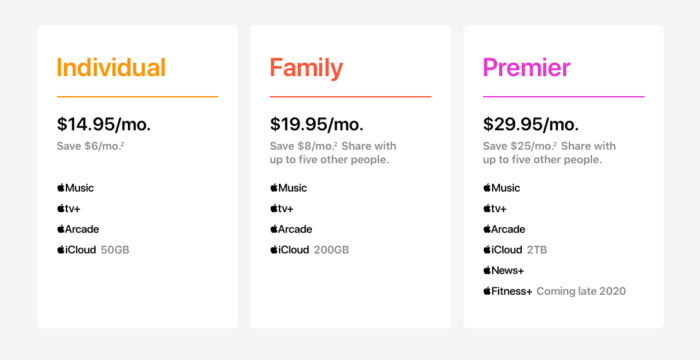Click the $29.95/mo. price text

(x=530, y=124)
